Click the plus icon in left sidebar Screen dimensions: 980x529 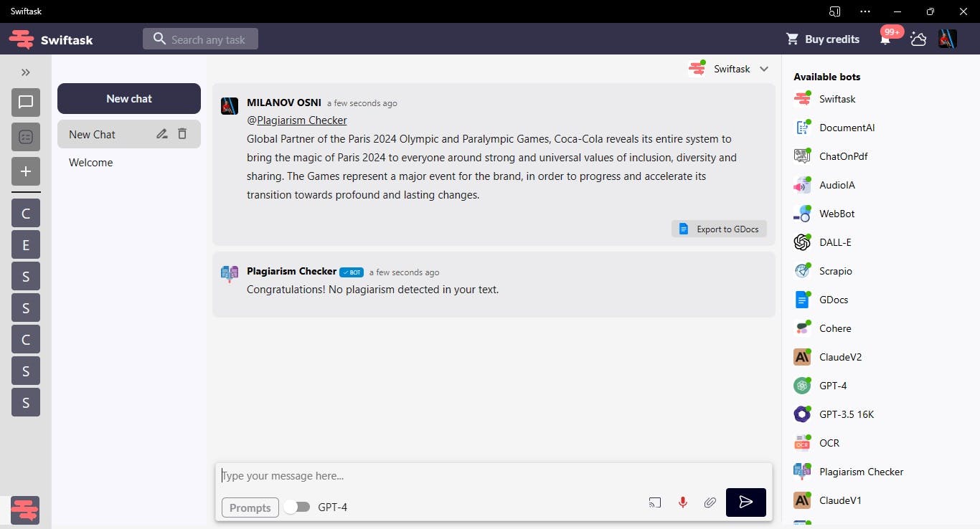tap(26, 171)
